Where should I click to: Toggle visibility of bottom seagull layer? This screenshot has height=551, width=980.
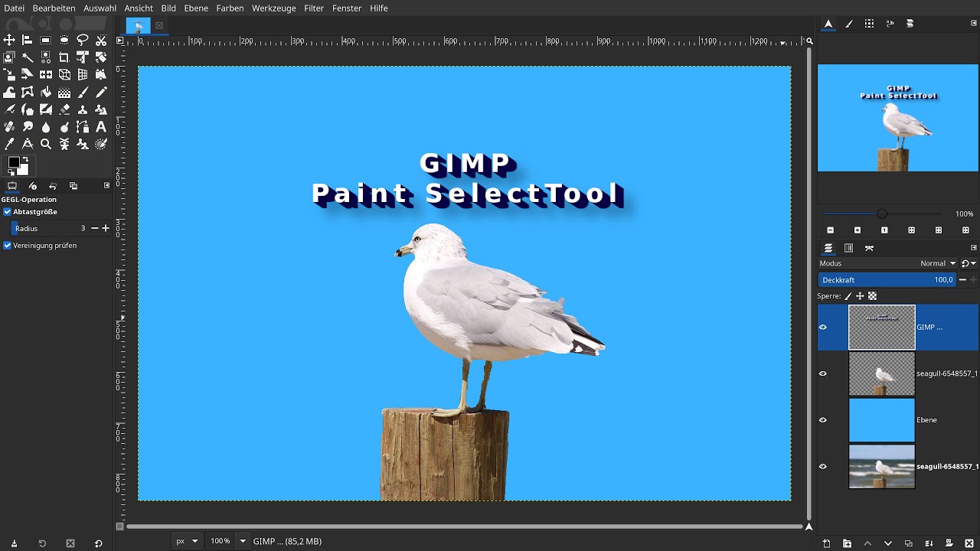[823, 466]
